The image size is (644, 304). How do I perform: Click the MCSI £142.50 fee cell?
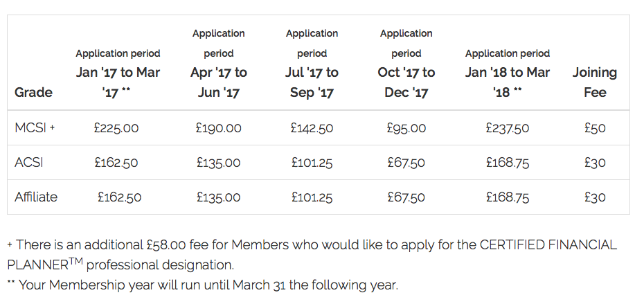[x=312, y=127]
